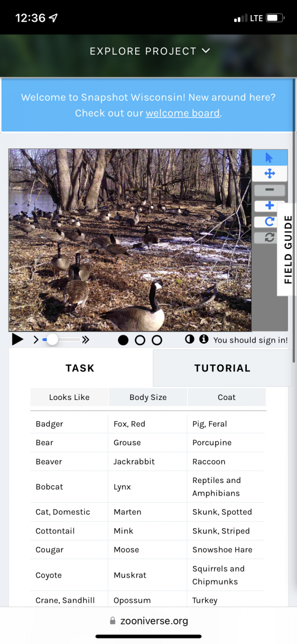Expand the Explore Project menu
This screenshot has width=297, height=644.
coord(150,51)
